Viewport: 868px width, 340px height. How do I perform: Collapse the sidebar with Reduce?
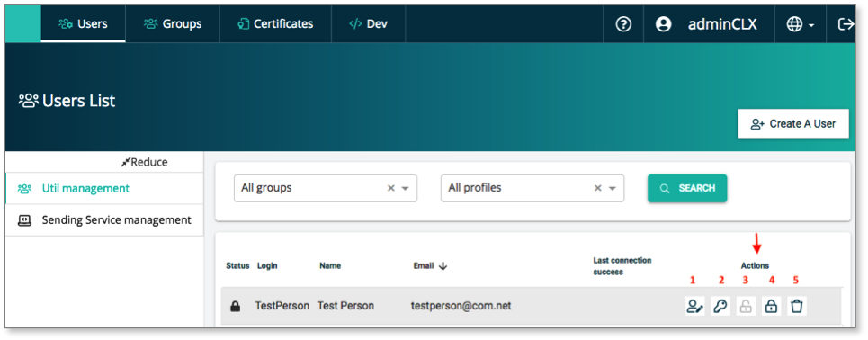coord(144,162)
